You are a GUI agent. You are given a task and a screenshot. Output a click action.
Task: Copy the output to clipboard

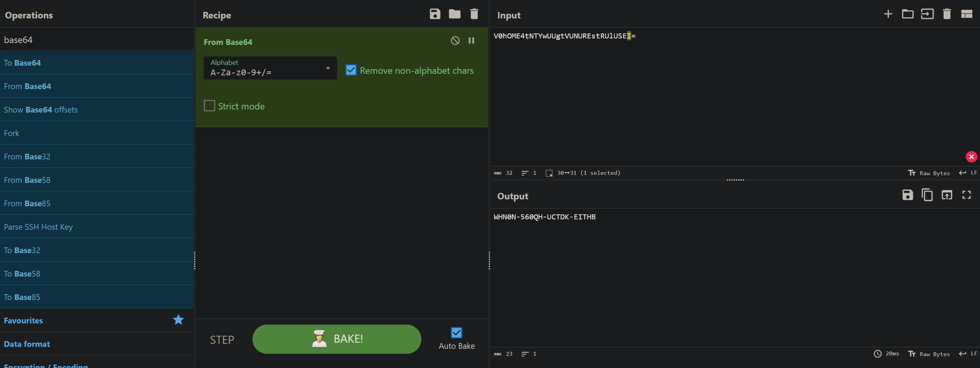click(x=927, y=195)
